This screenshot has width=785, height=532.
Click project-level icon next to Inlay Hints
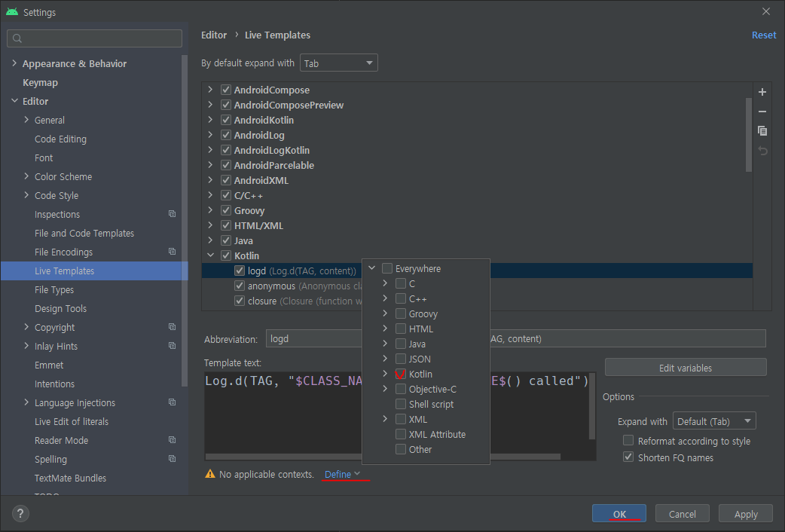click(172, 346)
